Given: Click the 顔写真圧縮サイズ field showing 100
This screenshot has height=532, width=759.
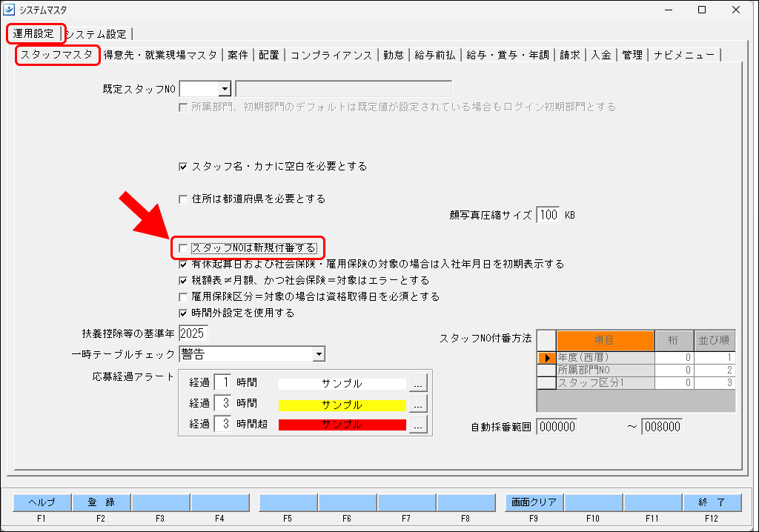Looking at the screenshot, I should click(548, 215).
